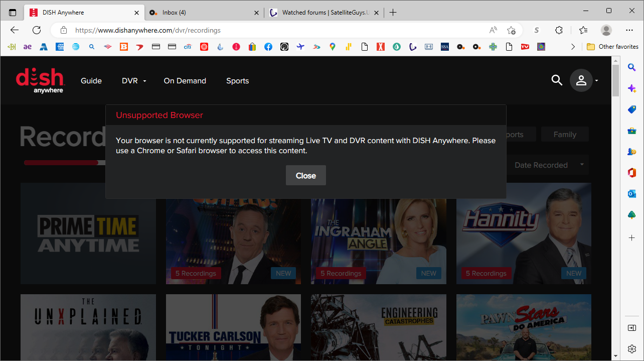Open the airplane bookmark icon
Screen dimensions: 644x361
(300, 47)
